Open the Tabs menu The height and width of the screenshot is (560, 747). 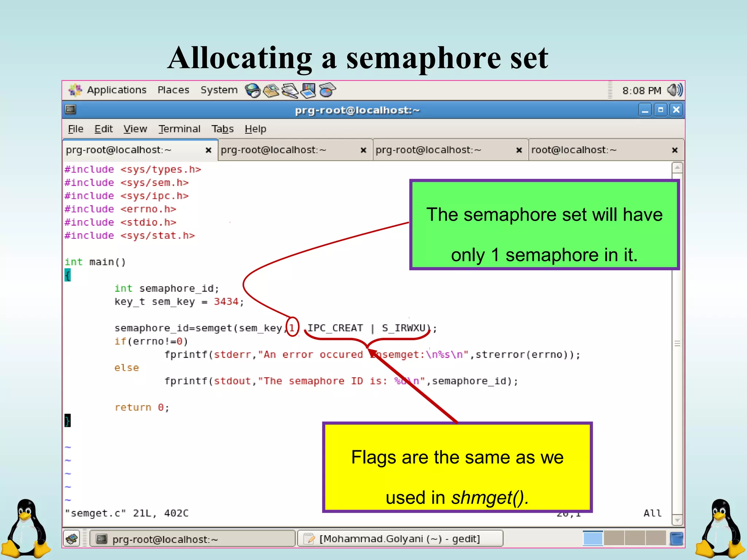pyautogui.click(x=222, y=129)
